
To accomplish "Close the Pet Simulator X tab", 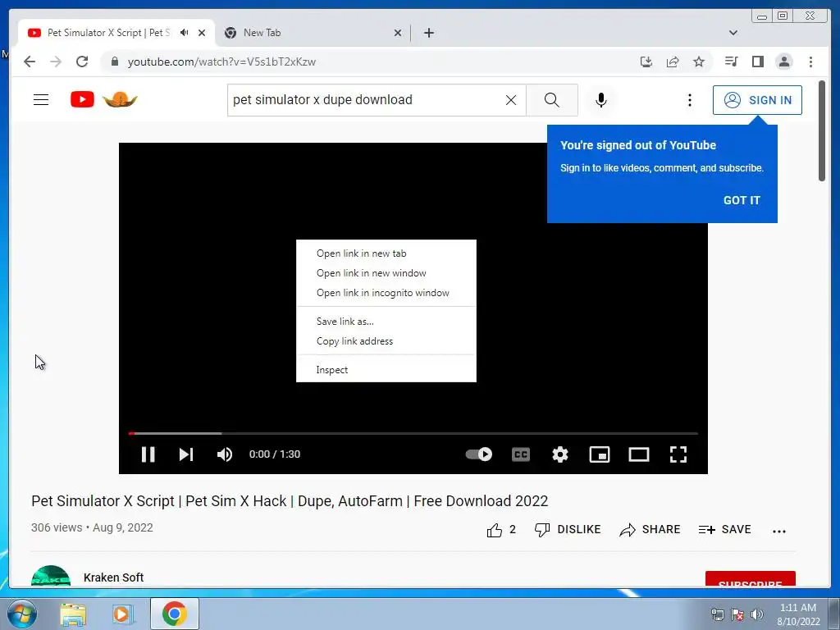I will pyautogui.click(x=202, y=33).
